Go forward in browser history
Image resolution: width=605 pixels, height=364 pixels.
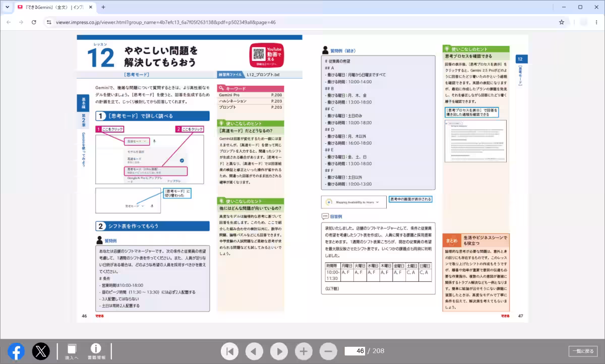click(x=21, y=22)
